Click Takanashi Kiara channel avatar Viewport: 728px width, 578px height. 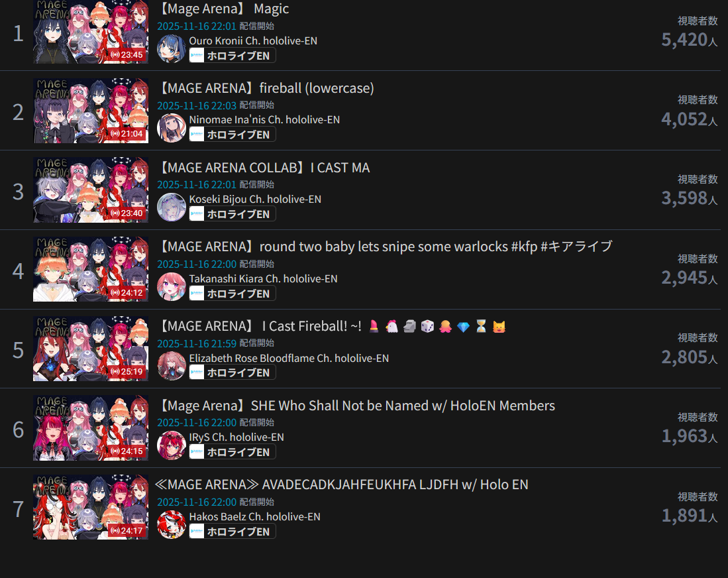tap(172, 286)
